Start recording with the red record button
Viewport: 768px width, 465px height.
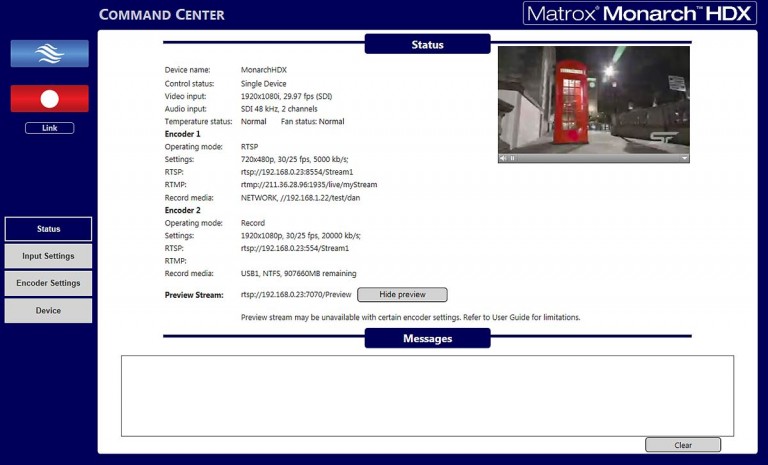[49, 98]
